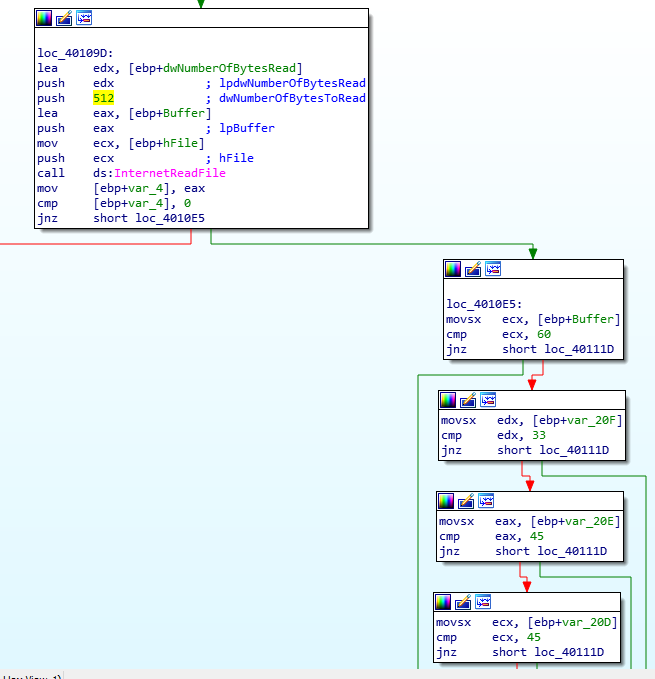Viewport: 655px width, 679px height.
Task: Follow loc_40111D jump in var_20E block
Action: pyautogui.click(x=572, y=551)
